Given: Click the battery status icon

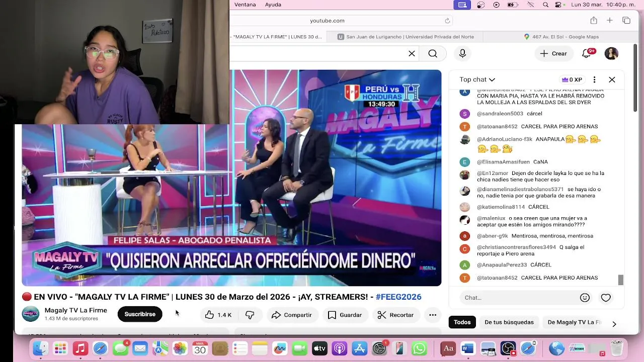Looking at the screenshot, I should [513, 5].
